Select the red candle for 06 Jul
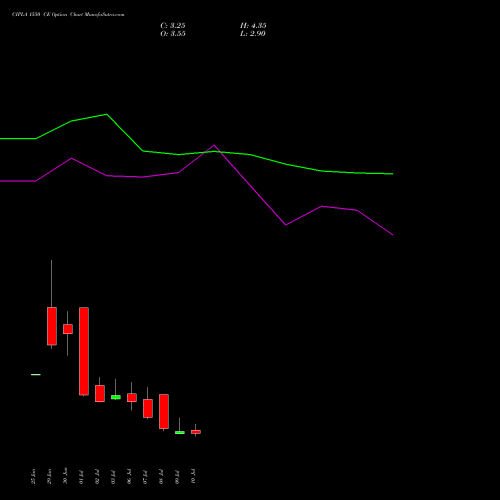The image size is (500, 500). point(132,398)
